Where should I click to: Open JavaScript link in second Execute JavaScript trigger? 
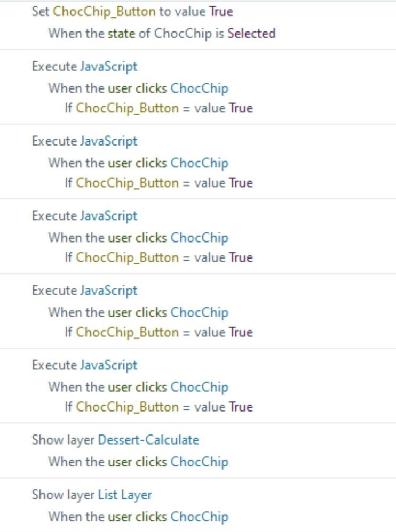click(109, 141)
